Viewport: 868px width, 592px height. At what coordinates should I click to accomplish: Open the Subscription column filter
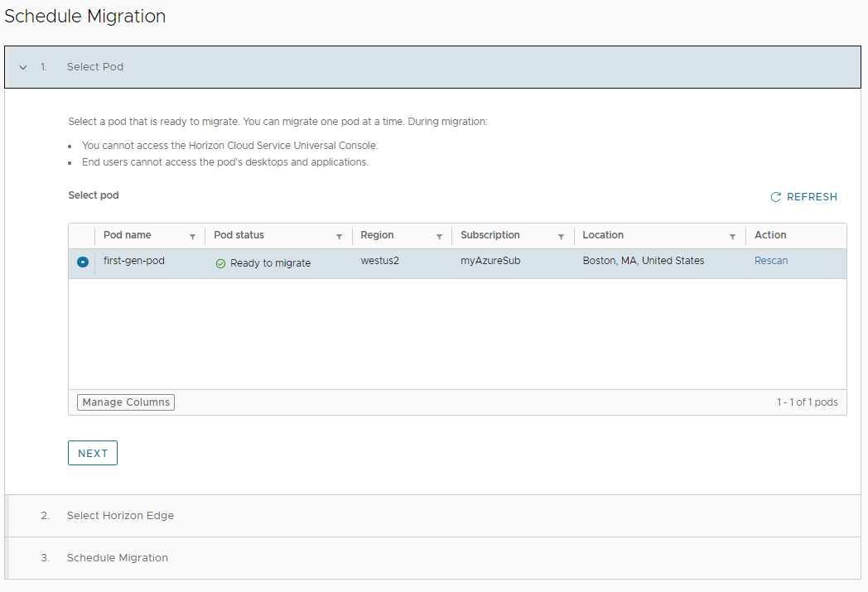tap(561, 237)
